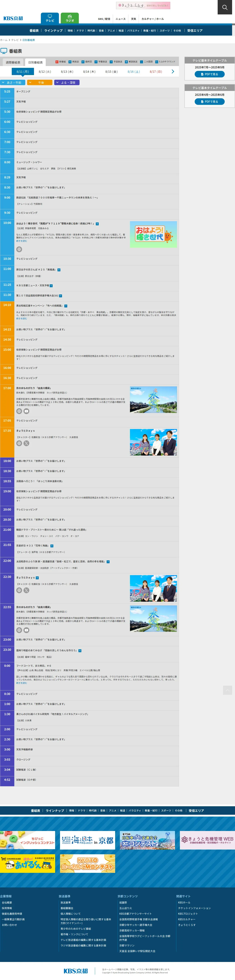
Task: Open website globe icon for 17:35 きょうとDays
Action: tap(19, 443)
